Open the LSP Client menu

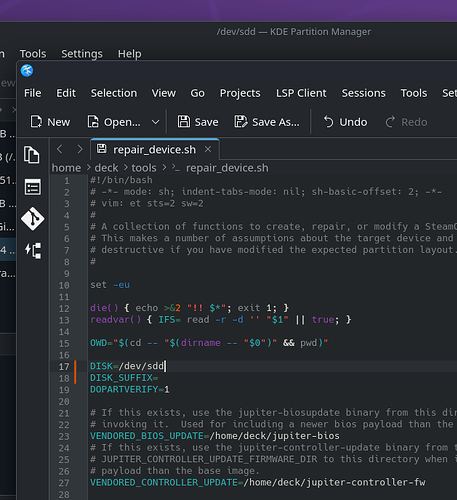pyautogui.click(x=301, y=93)
